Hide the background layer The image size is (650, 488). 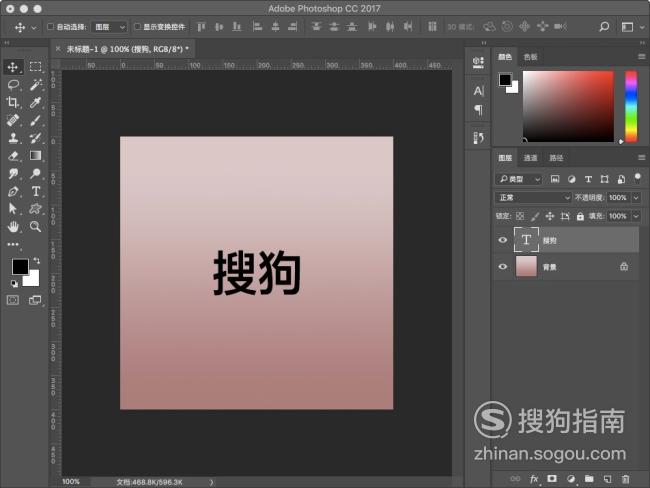pyautogui.click(x=502, y=266)
